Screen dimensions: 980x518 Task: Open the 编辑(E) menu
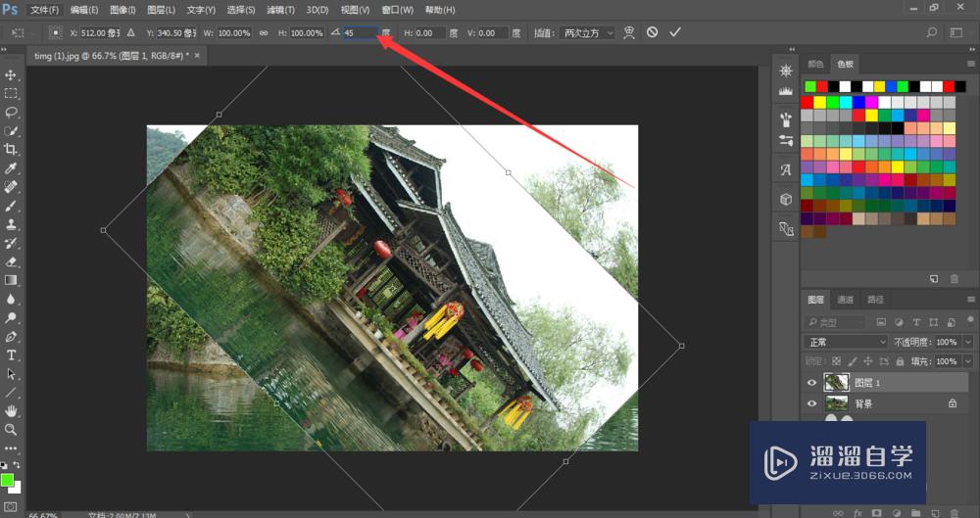pos(84,10)
